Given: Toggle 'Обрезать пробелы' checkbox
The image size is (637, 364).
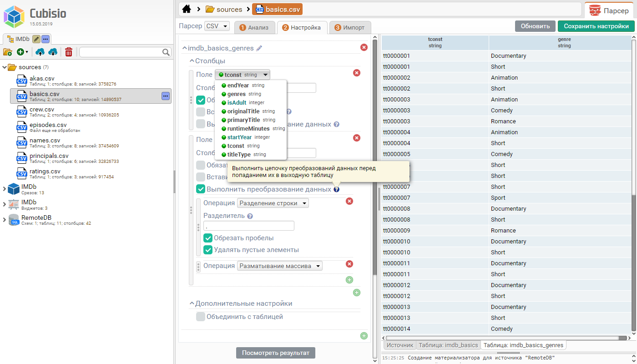Looking at the screenshot, I should pos(208,238).
